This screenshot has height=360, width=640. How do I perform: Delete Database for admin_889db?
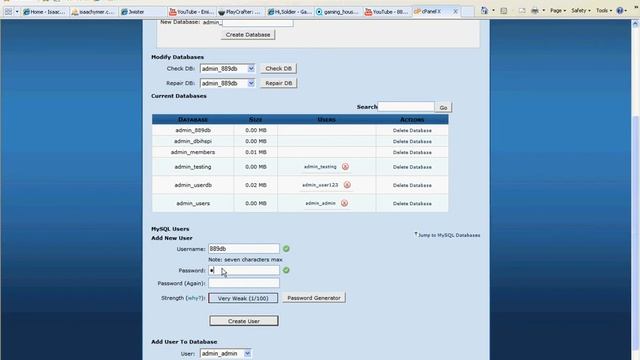pos(412,131)
